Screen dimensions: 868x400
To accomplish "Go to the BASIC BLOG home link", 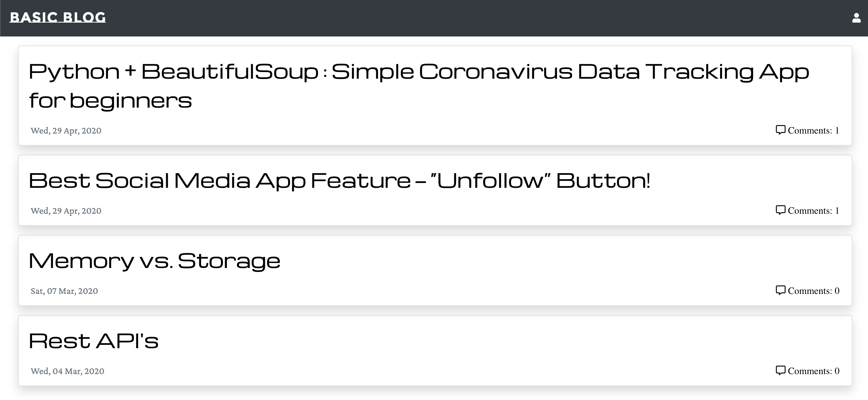I will (x=58, y=17).
